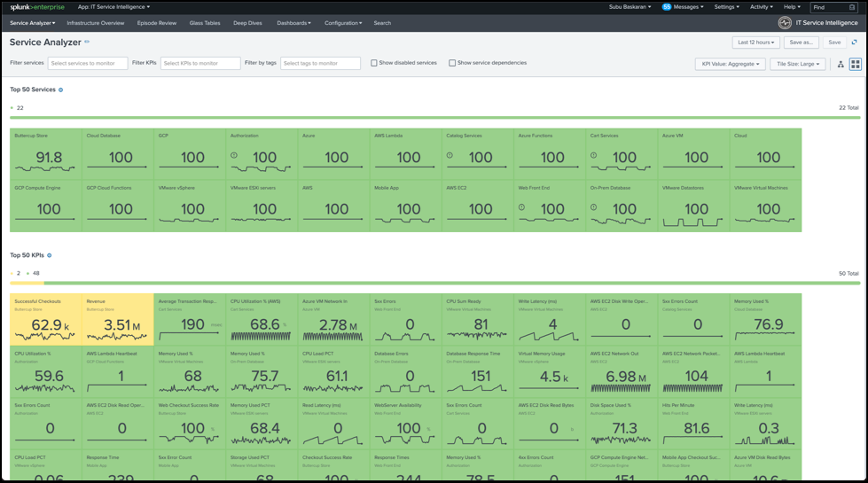
Task: Open Glass Tables
Action: [x=205, y=23]
